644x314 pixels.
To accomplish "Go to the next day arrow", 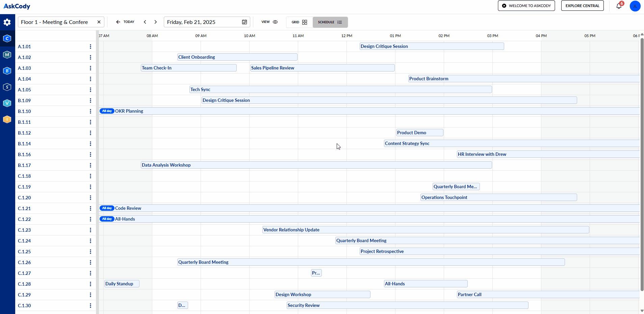I will click(156, 22).
